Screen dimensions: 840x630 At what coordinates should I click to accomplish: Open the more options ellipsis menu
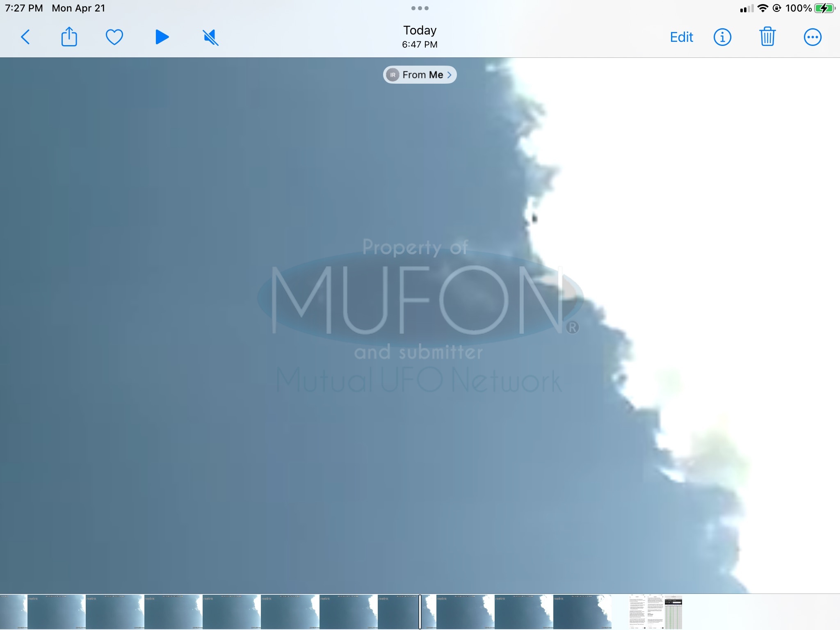pos(812,37)
